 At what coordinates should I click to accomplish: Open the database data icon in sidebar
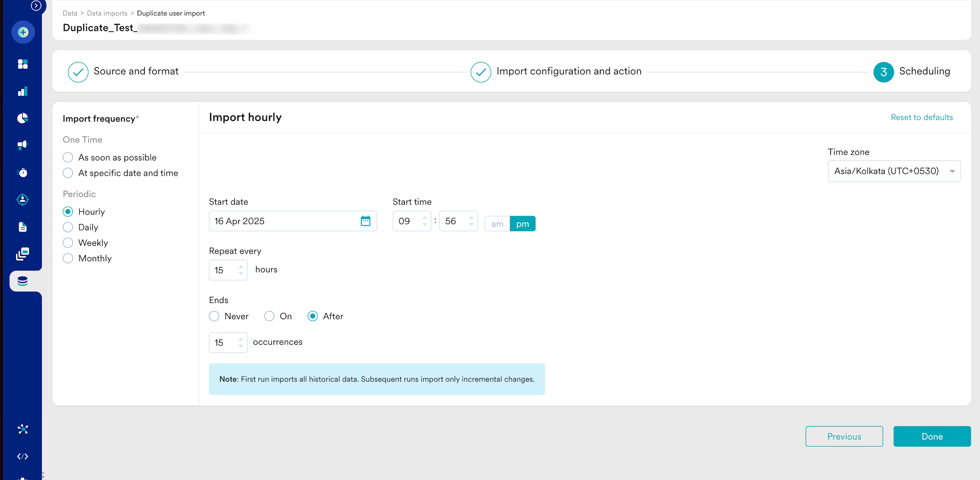point(23,281)
